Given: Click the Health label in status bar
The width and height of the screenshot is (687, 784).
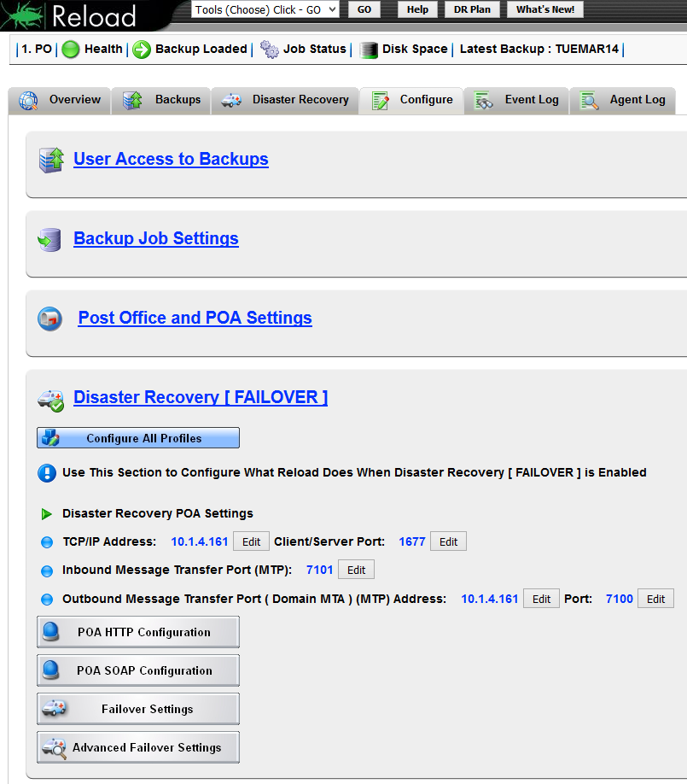Looking at the screenshot, I should 103,49.
